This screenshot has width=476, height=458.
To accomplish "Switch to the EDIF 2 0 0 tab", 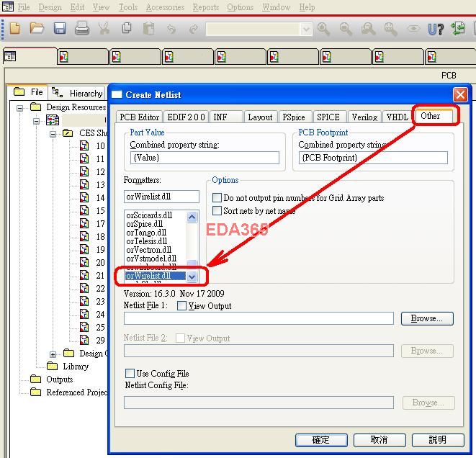I will click(186, 117).
